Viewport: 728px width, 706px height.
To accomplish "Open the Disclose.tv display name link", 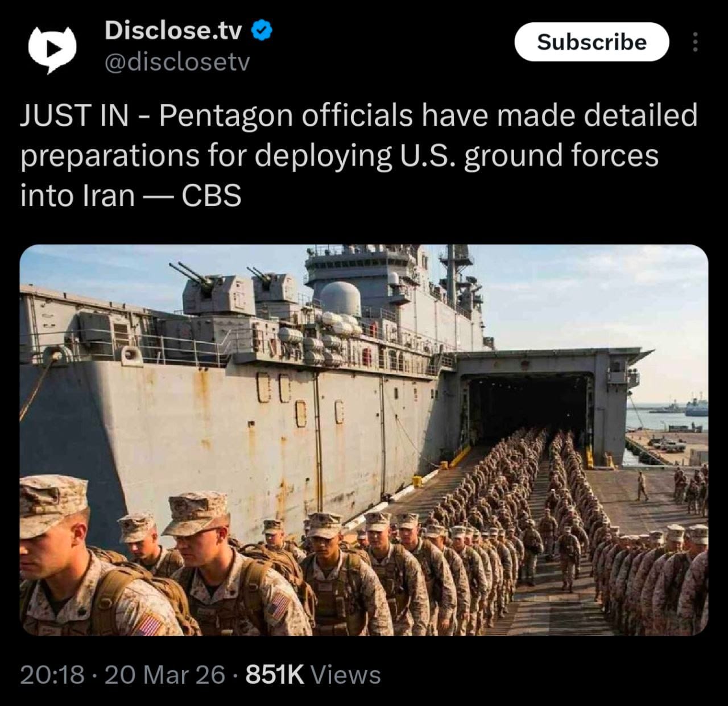I will [x=173, y=31].
